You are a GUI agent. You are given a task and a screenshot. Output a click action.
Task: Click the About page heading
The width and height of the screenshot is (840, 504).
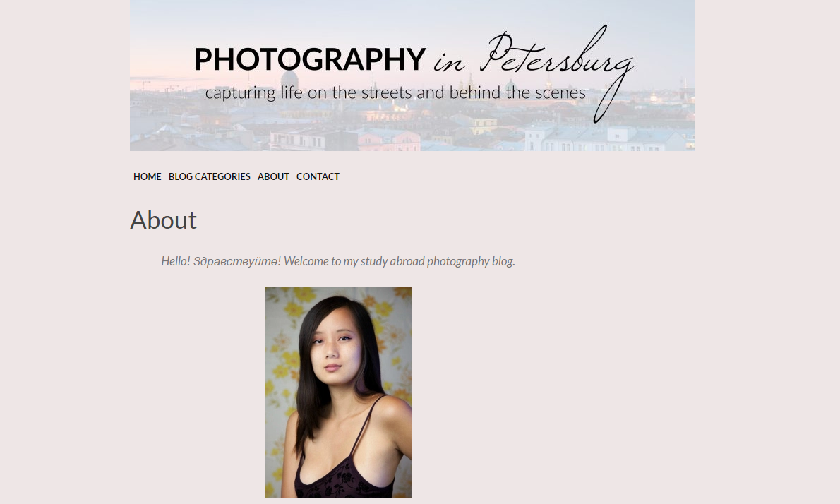coord(163,220)
